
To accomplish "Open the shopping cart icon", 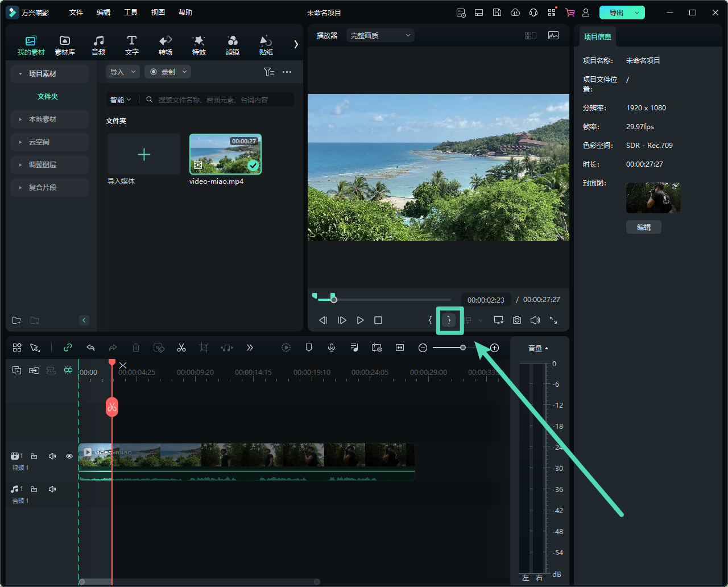I will (x=570, y=13).
